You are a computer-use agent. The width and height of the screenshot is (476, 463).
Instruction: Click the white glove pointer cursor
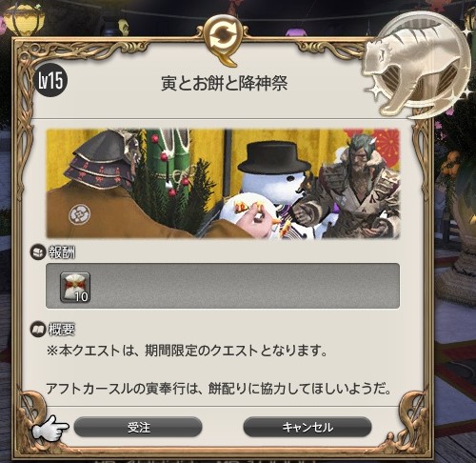tap(50, 428)
